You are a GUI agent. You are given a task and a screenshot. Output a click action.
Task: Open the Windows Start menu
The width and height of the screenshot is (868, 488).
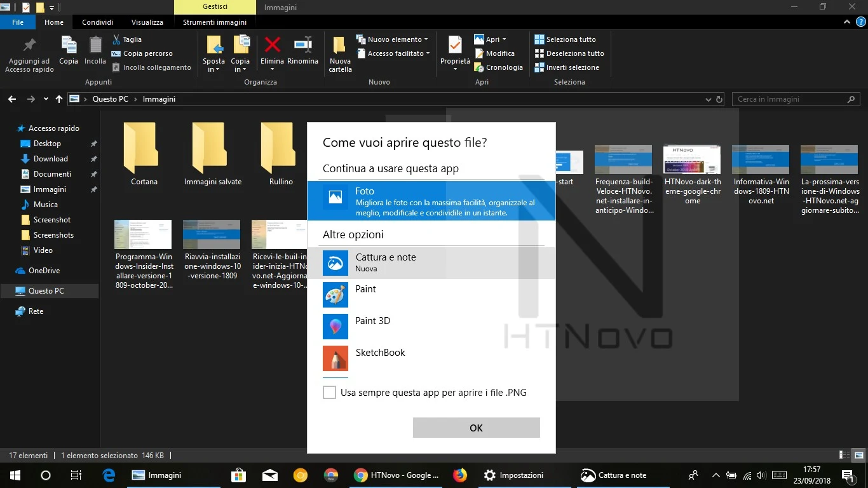tap(15, 475)
